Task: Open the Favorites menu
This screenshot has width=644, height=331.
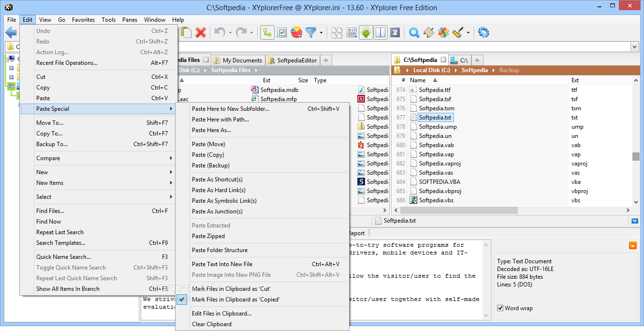Action: point(83,20)
